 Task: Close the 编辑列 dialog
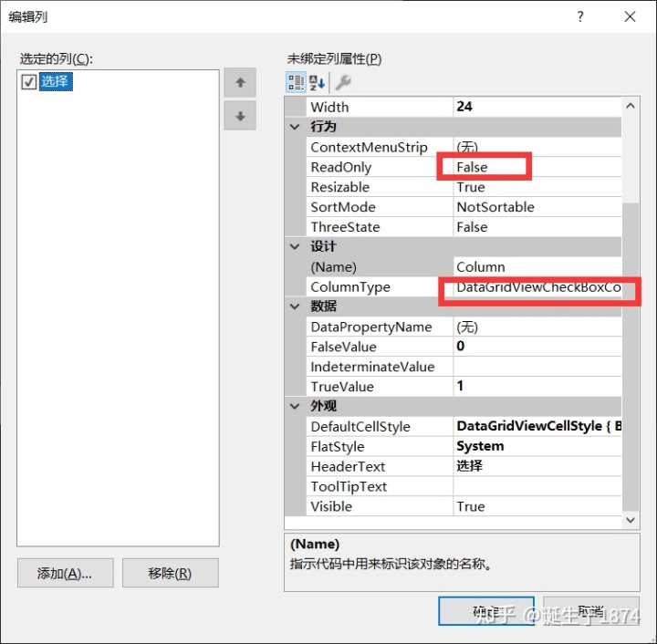pyautogui.click(x=630, y=16)
